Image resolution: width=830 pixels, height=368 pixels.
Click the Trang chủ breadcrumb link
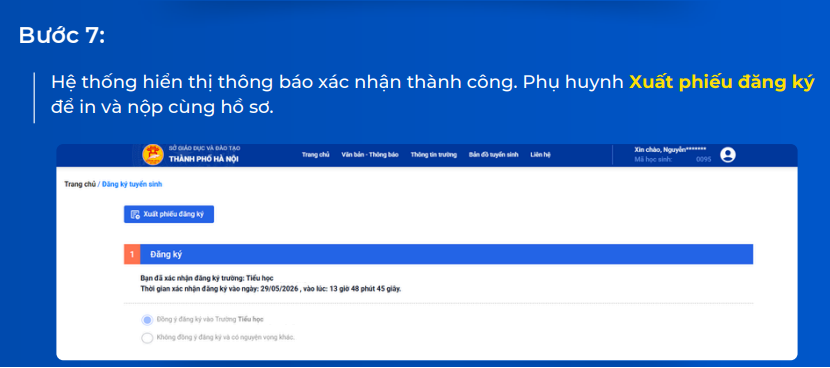tap(80, 185)
